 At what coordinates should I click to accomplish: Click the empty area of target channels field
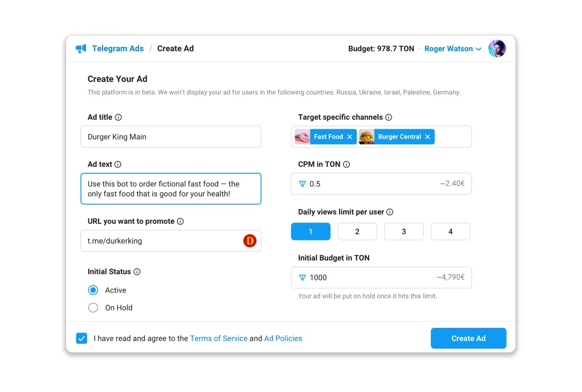coord(452,137)
